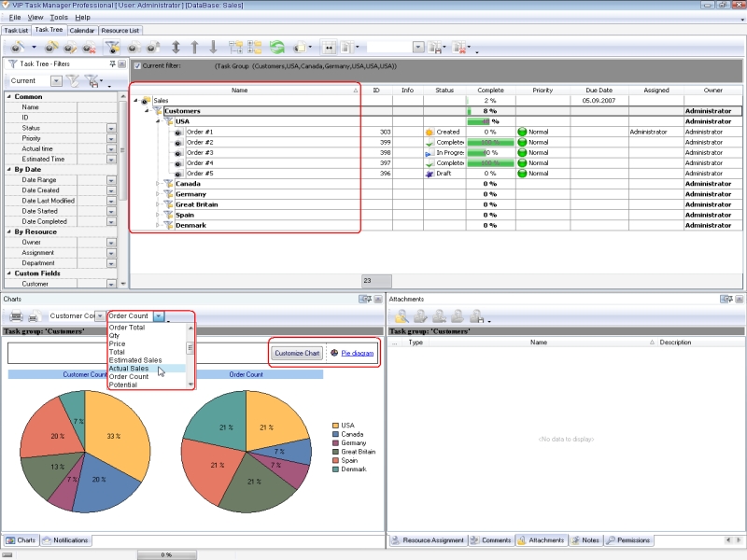Collapse the Common filter section
This screenshot has height=560, width=747.
[x=9, y=97]
